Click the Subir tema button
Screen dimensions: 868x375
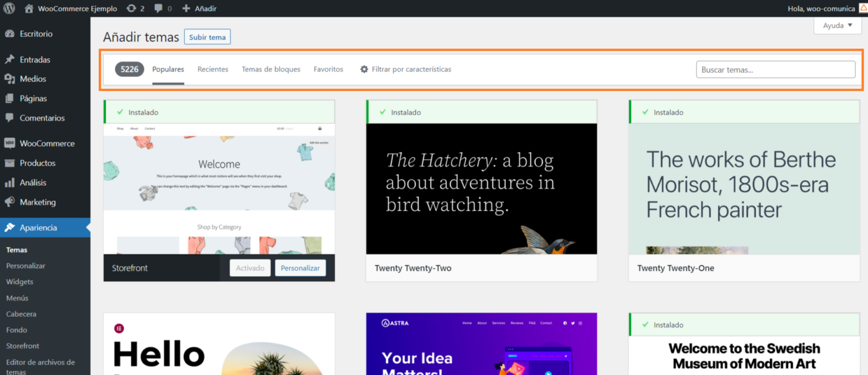point(207,37)
